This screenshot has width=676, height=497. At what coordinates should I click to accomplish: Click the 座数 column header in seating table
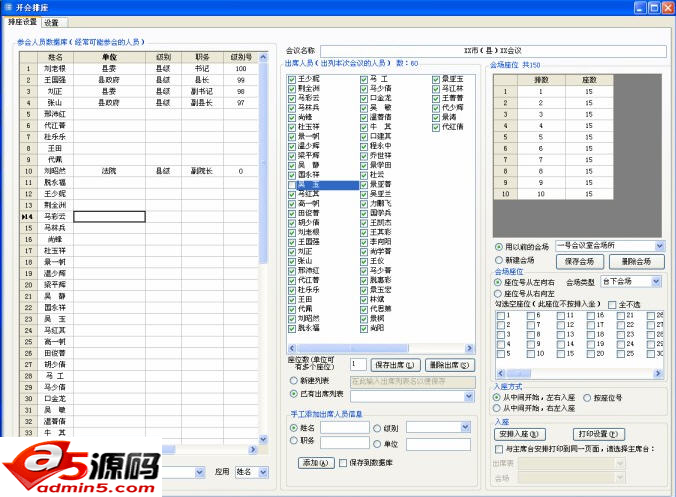[589, 80]
